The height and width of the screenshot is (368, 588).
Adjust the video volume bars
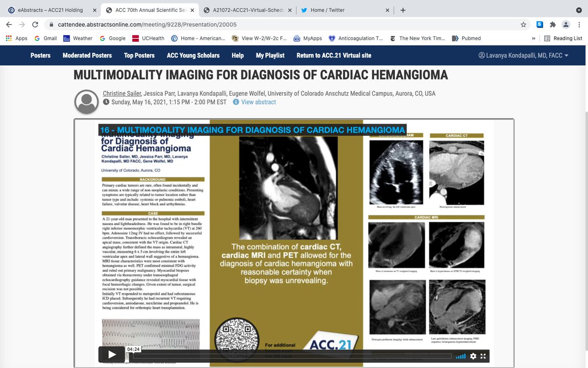[x=461, y=356]
